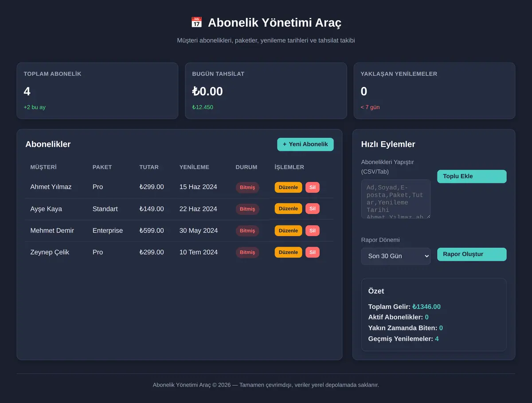Click renewal date 10 Tem 2024
This screenshot has width=532, height=403.
pos(199,252)
